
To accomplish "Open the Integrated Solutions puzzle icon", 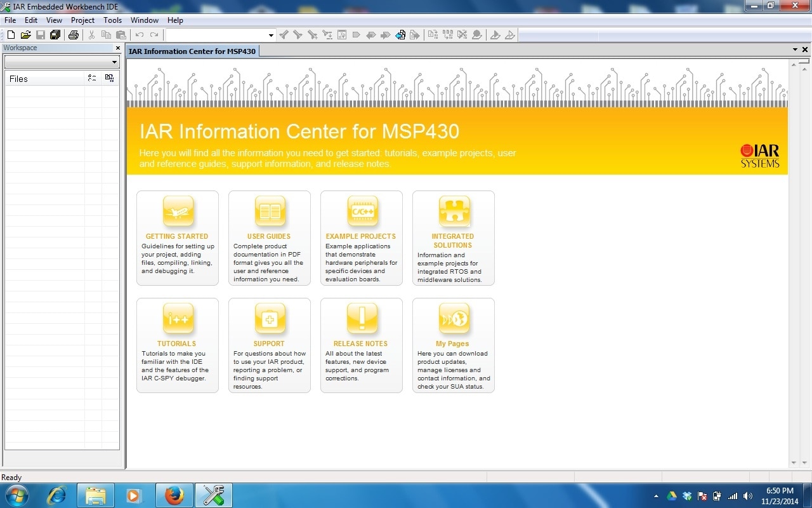I will 454,211.
